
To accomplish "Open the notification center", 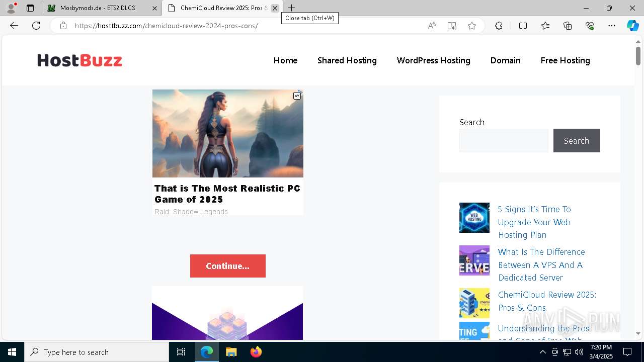I will [627, 352].
